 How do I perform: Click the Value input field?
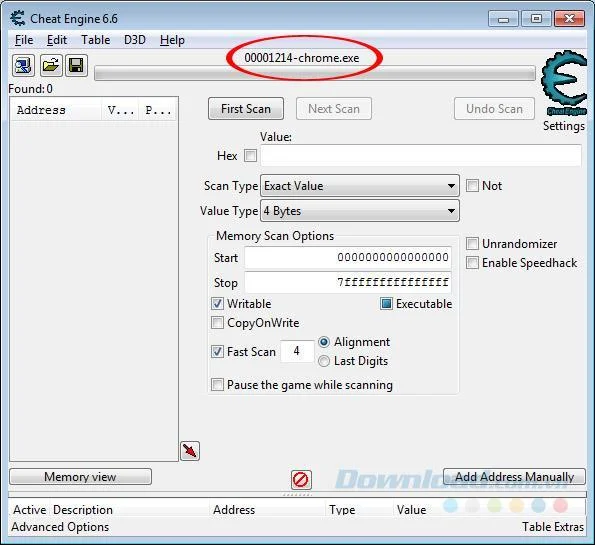pos(421,155)
